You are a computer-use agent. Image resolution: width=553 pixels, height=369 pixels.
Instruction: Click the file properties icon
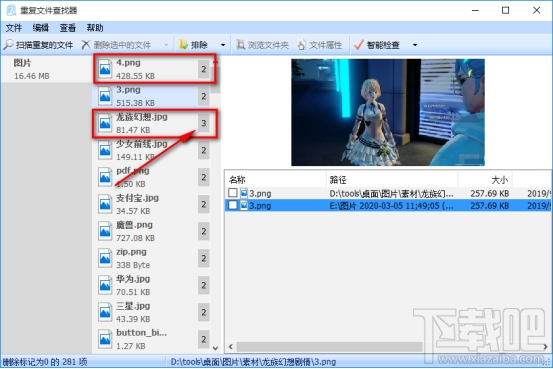pyautogui.click(x=302, y=45)
